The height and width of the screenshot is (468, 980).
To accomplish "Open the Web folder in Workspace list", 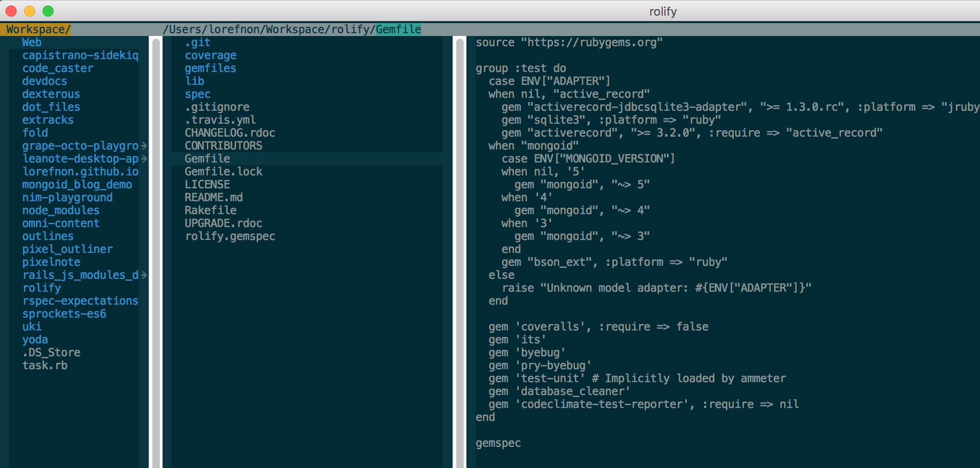I will (x=32, y=42).
